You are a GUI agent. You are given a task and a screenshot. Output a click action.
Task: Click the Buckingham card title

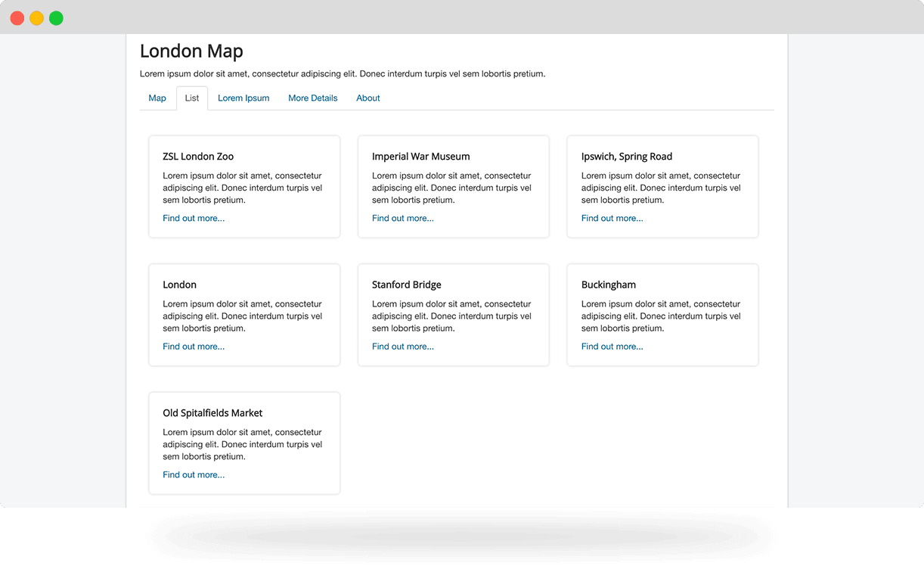pos(609,285)
